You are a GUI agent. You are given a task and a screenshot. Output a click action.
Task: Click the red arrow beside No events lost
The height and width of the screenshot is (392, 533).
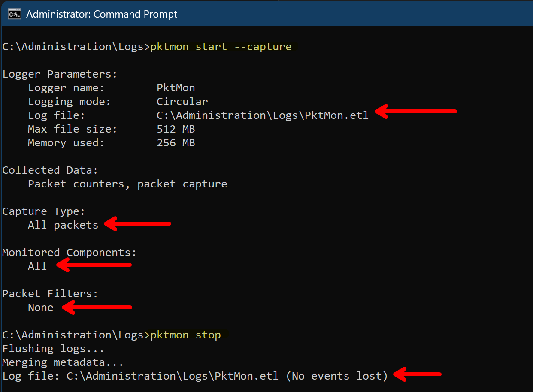point(417,374)
